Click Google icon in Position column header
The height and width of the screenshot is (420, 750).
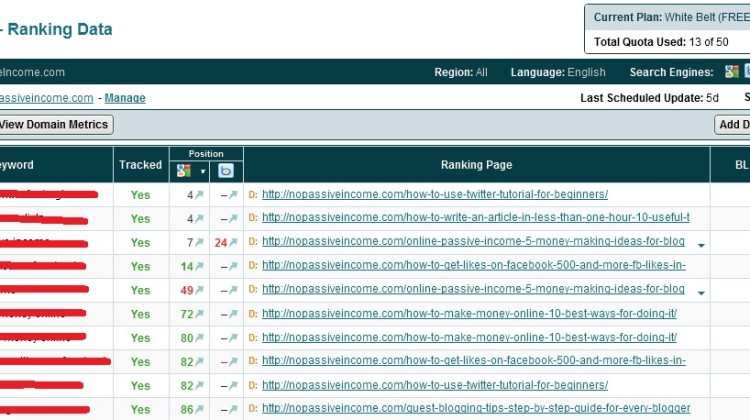[184, 171]
